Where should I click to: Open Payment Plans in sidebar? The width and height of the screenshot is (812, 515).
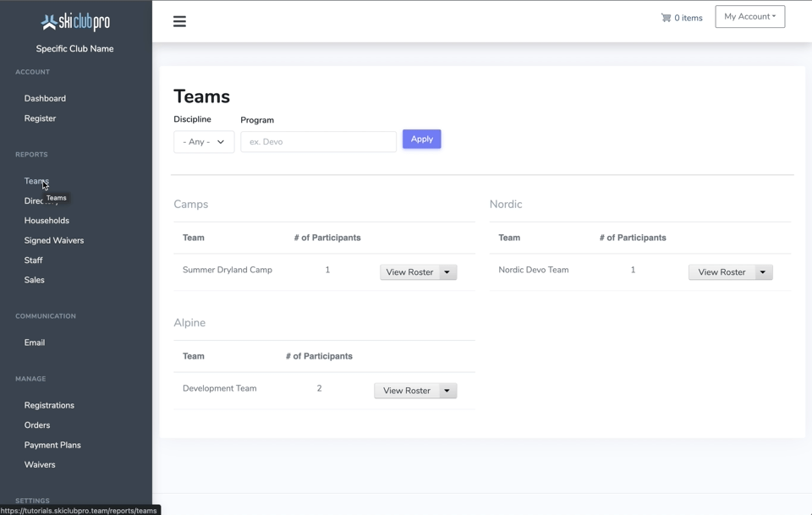point(52,445)
